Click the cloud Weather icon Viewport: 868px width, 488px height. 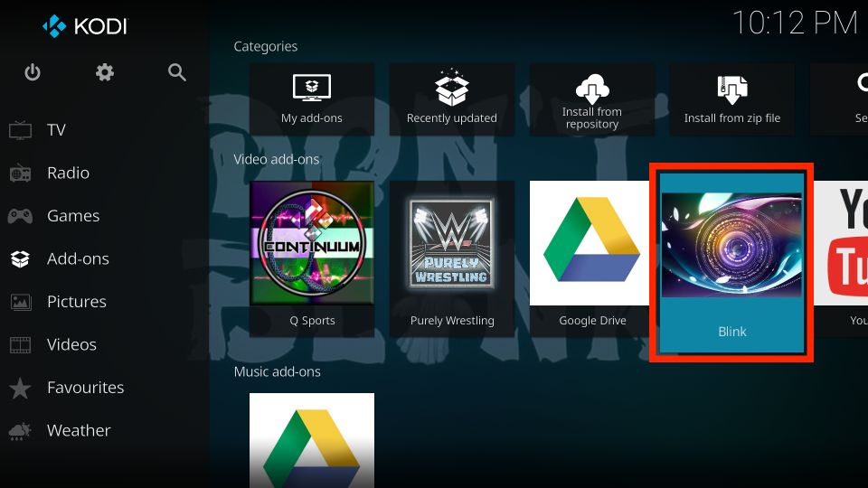[x=21, y=430]
